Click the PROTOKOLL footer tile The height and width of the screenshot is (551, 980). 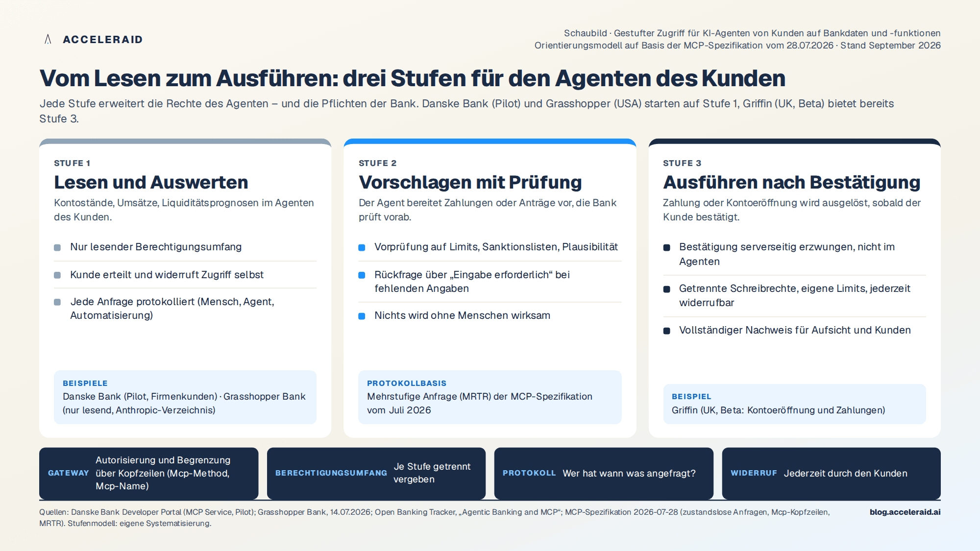point(604,473)
